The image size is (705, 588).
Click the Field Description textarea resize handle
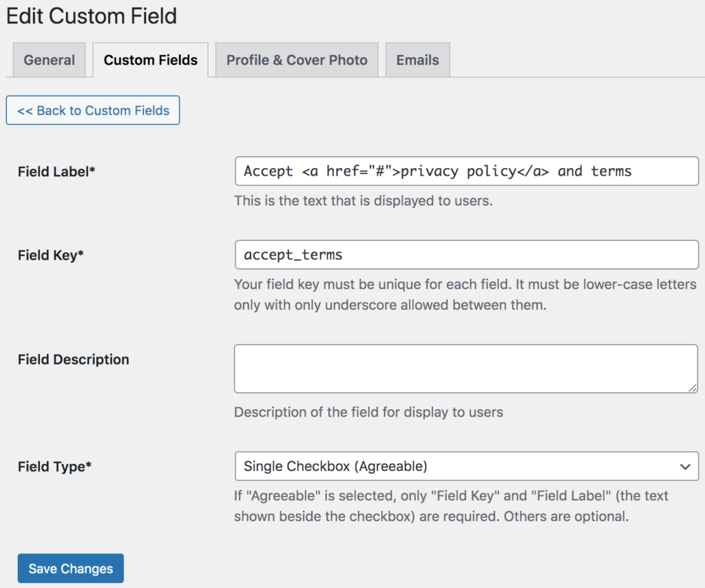(x=693, y=388)
